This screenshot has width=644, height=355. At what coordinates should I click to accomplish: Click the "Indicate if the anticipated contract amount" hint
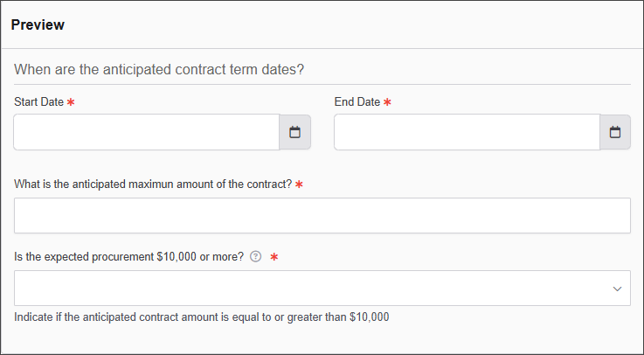click(x=201, y=317)
